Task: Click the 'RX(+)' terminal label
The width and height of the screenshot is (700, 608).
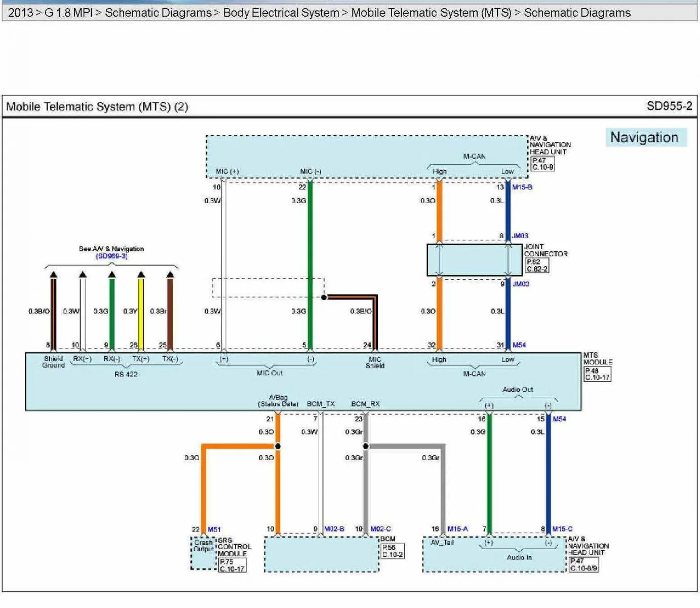Action: [83, 359]
